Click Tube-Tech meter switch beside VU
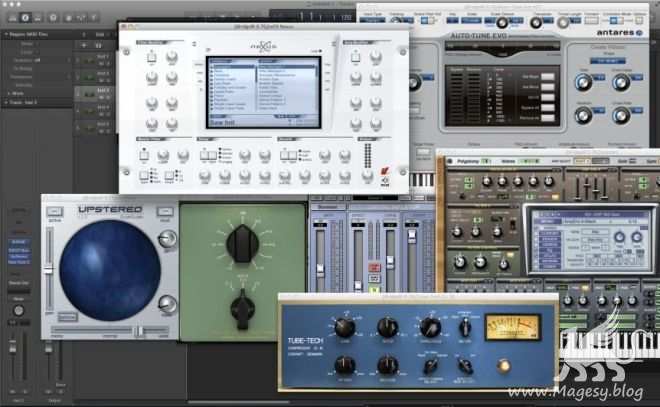The height and width of the screenshot is (407, 660). [x=465, y=327]
